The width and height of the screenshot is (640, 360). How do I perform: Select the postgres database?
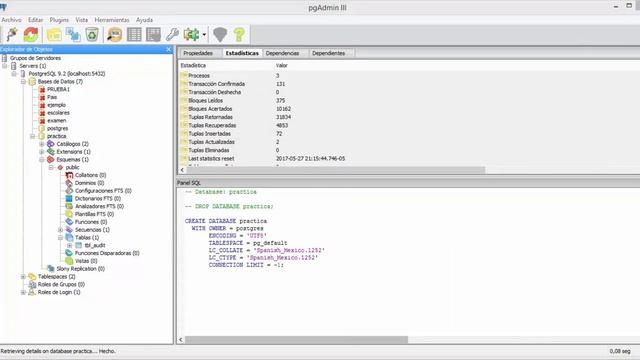click(58, 128)
